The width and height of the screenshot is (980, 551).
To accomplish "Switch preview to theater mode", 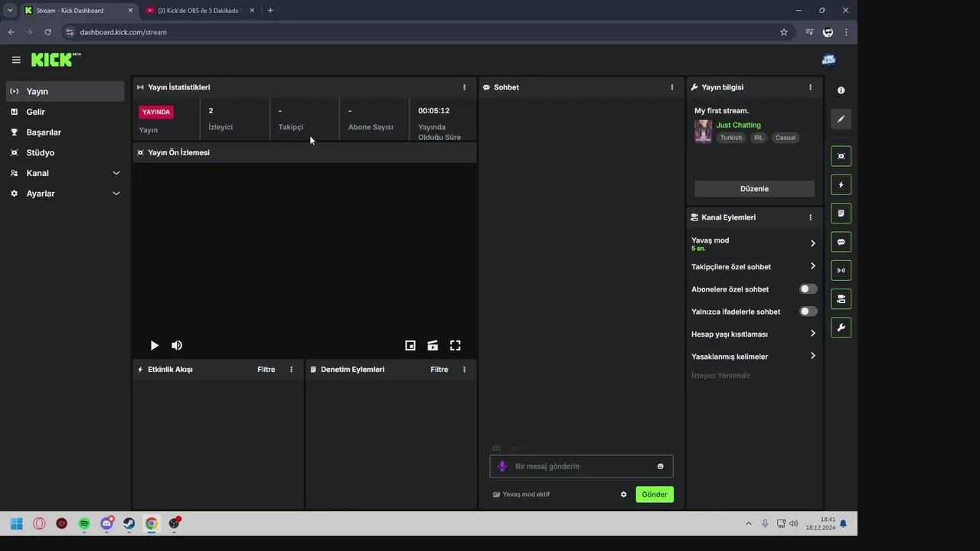I will click(x=433, y=346).
